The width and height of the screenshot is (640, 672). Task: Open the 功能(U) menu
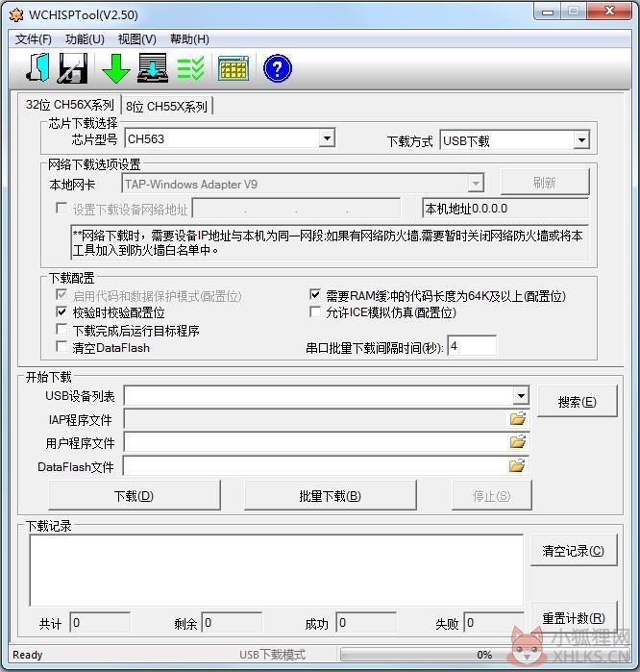coord(85,39)
